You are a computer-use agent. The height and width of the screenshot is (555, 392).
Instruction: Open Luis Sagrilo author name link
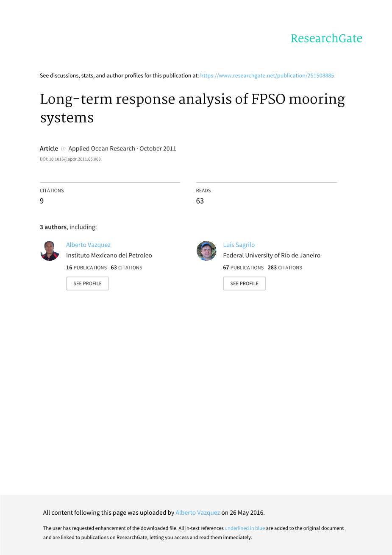tap(239, 245)
